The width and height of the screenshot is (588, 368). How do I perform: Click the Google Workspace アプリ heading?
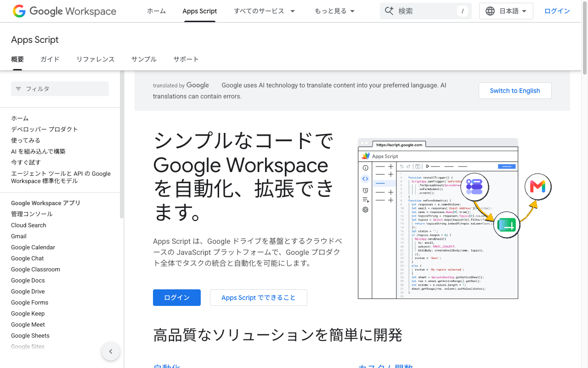point(45,203)
